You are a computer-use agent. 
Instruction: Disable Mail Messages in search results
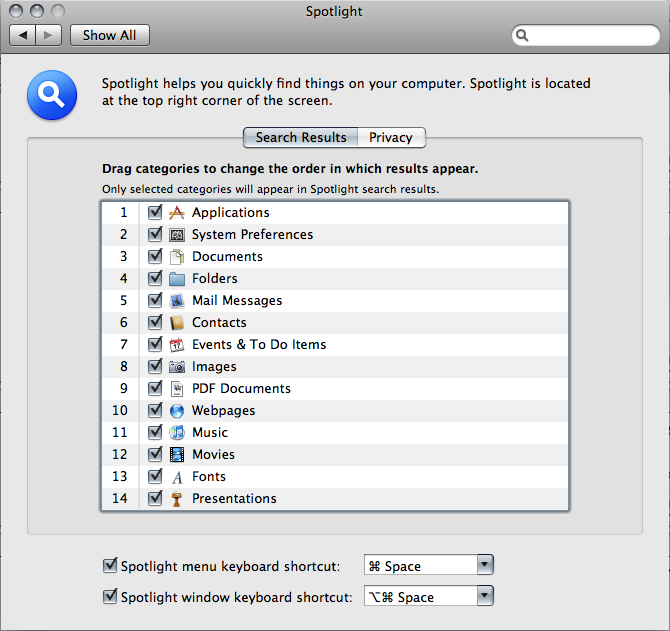pyautogui.click(x=155, y=300)
